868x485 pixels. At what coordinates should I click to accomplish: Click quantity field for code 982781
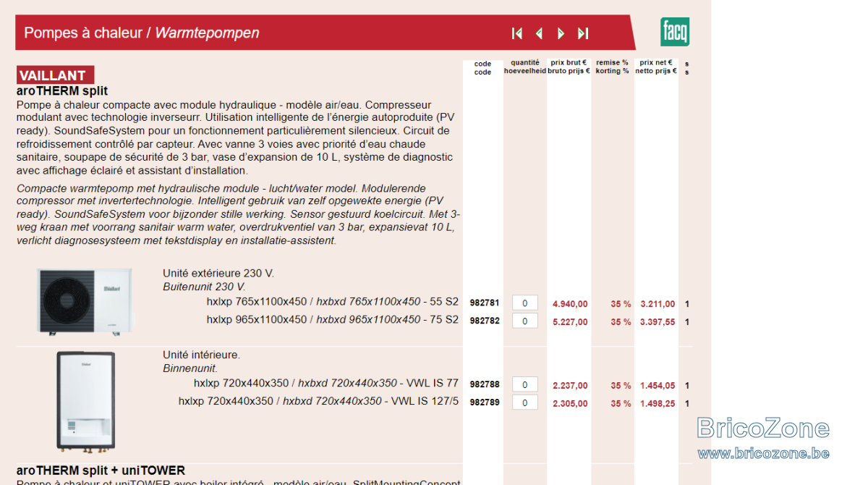pyautogui.click(x=525, y=303)
